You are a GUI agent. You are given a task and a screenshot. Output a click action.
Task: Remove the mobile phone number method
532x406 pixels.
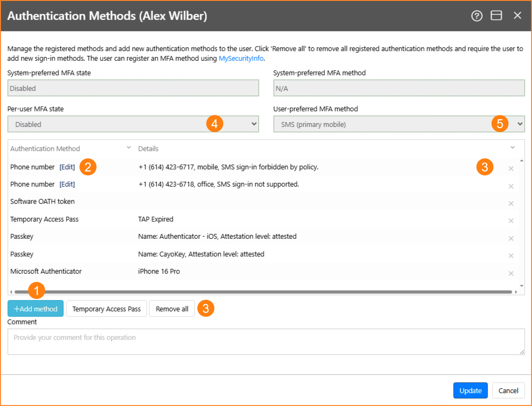[x=511, y=168]
